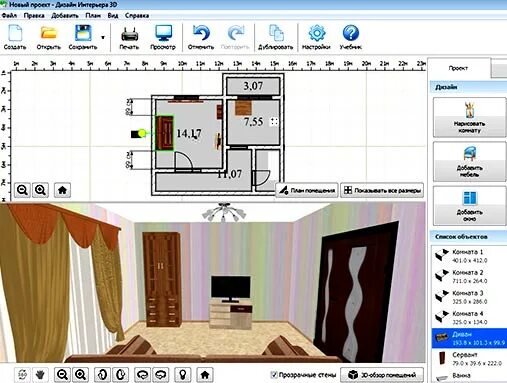Reset 3D view with home icon
Viewport: 507px width, 383px height.
pyautogui.click(x=205, y=375)
